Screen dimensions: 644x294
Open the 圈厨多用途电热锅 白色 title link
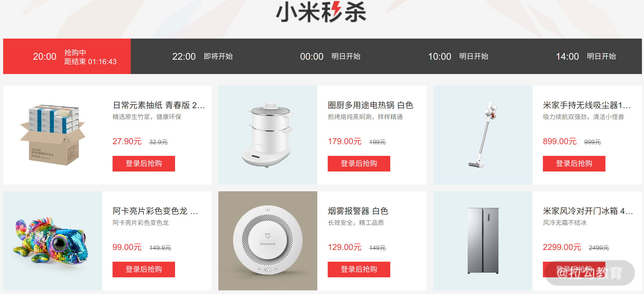click(370, 105)
